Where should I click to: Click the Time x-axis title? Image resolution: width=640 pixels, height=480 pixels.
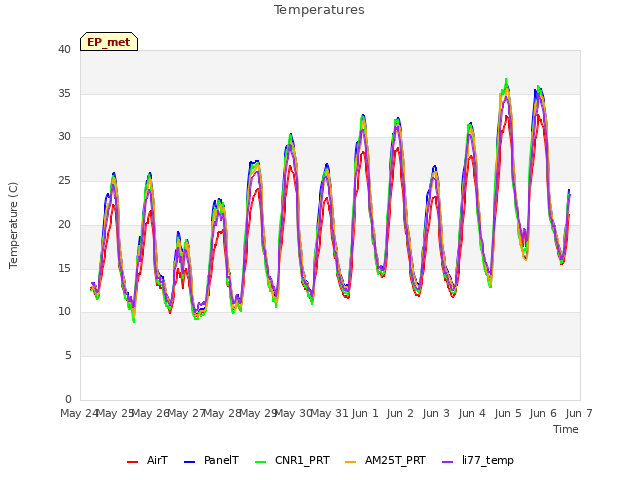click(566, 429)
